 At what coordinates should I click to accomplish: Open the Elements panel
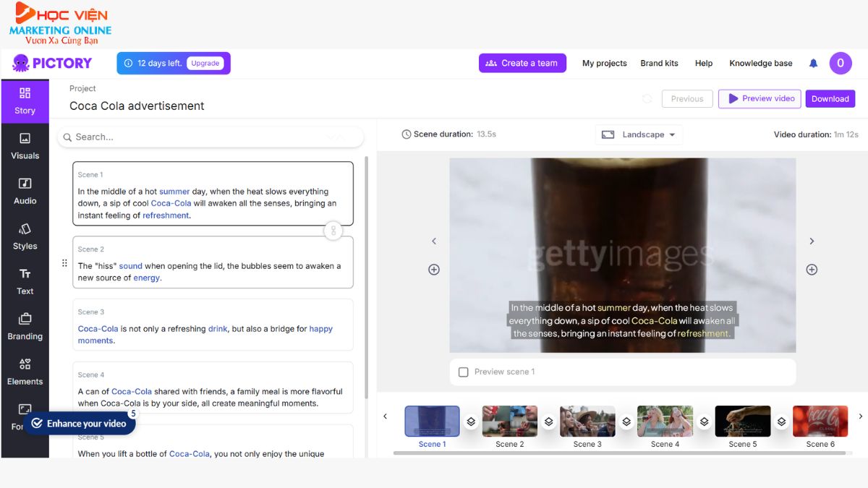click(25, 372)
